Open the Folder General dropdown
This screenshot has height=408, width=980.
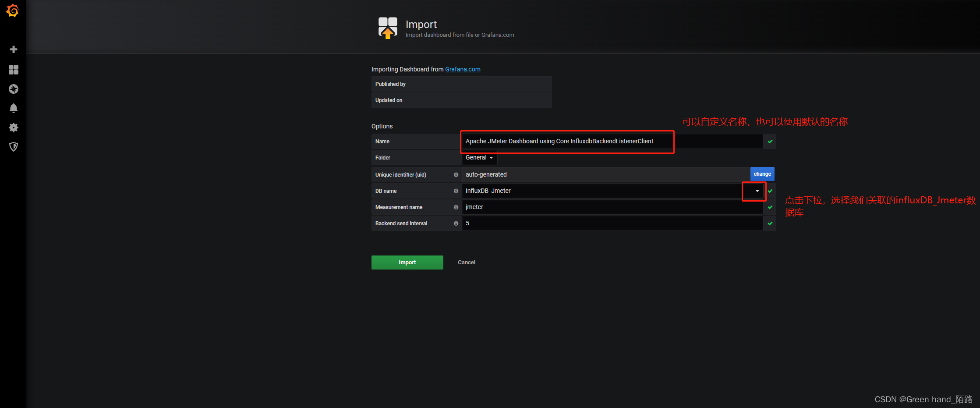point(479,158)
